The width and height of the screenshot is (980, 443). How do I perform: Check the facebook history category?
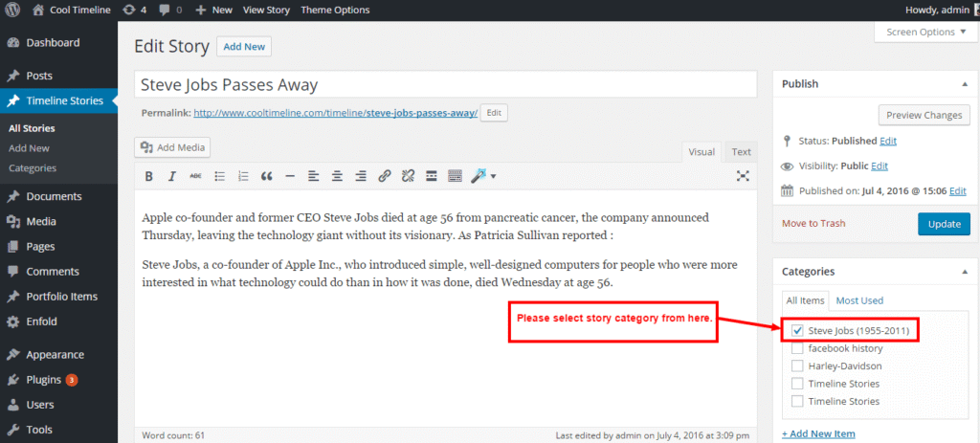797,348
